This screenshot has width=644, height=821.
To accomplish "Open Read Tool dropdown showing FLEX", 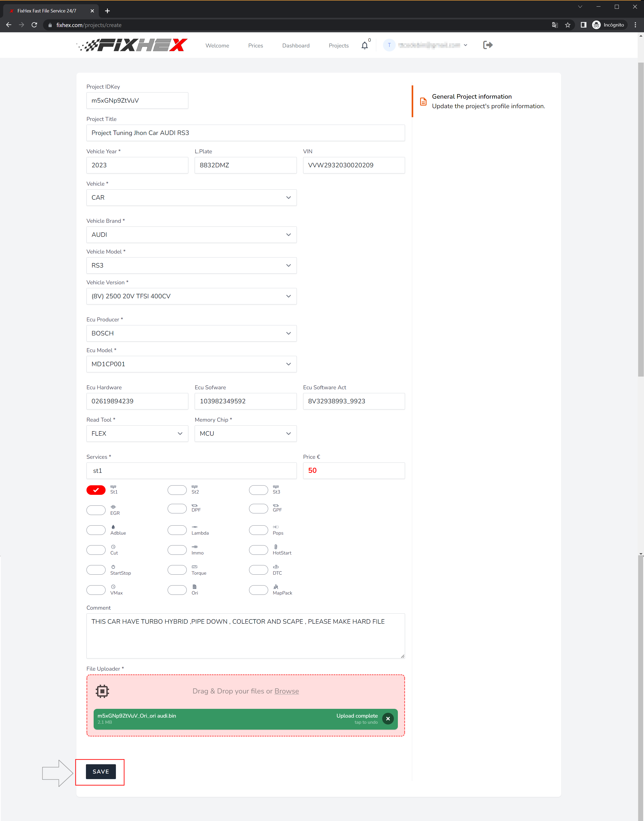I will click(137, 434).
